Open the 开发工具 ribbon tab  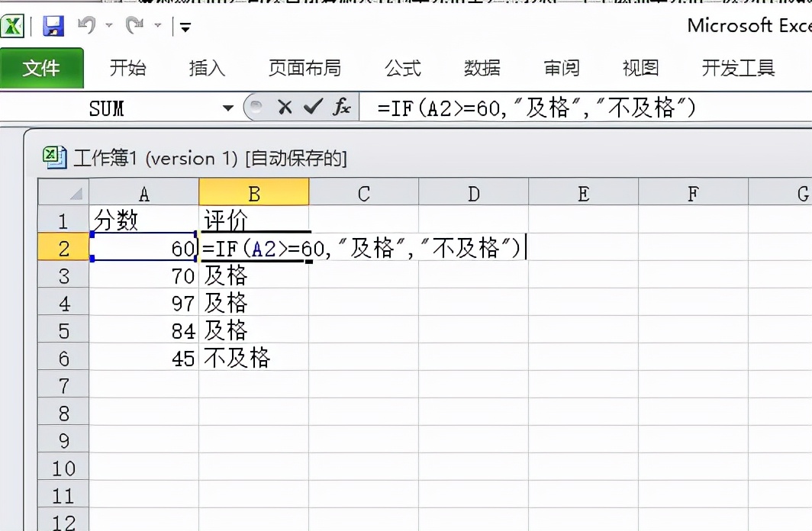click(x=739, y=68)
